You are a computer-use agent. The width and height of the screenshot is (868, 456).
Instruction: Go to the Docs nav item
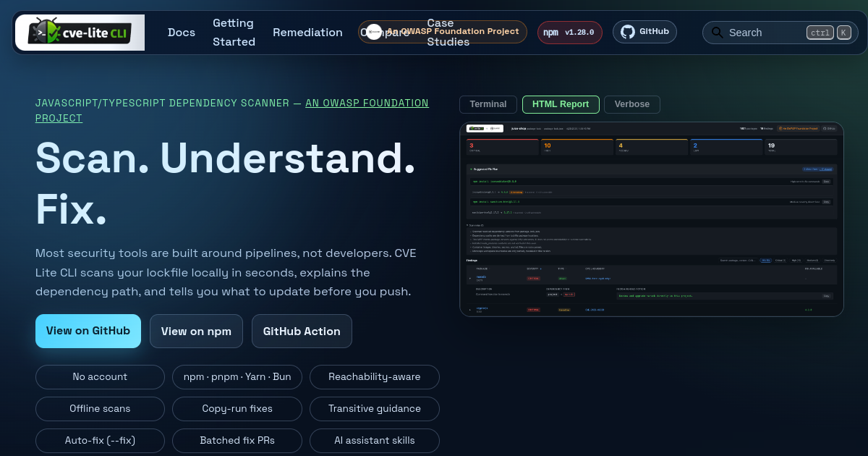[182, 33]
